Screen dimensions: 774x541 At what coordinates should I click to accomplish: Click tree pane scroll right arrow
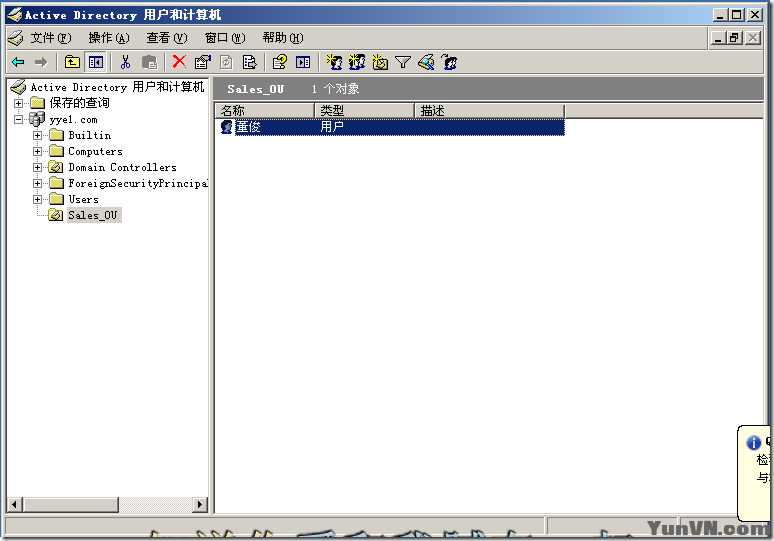pos(199,504)
